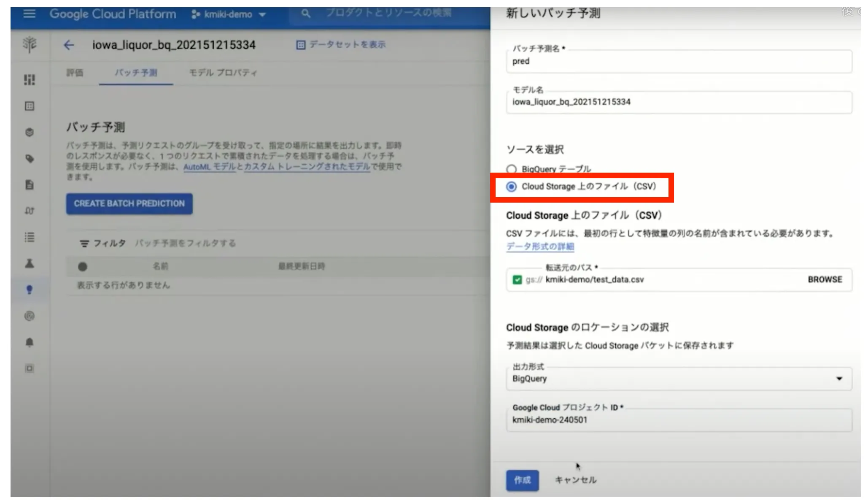Click the green check beside gs:// path
The image size is (868, 504).
coord(517,280)
